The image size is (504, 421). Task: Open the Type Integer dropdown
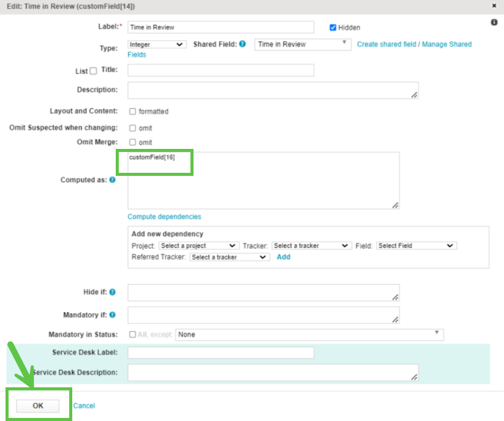(157, 44)
